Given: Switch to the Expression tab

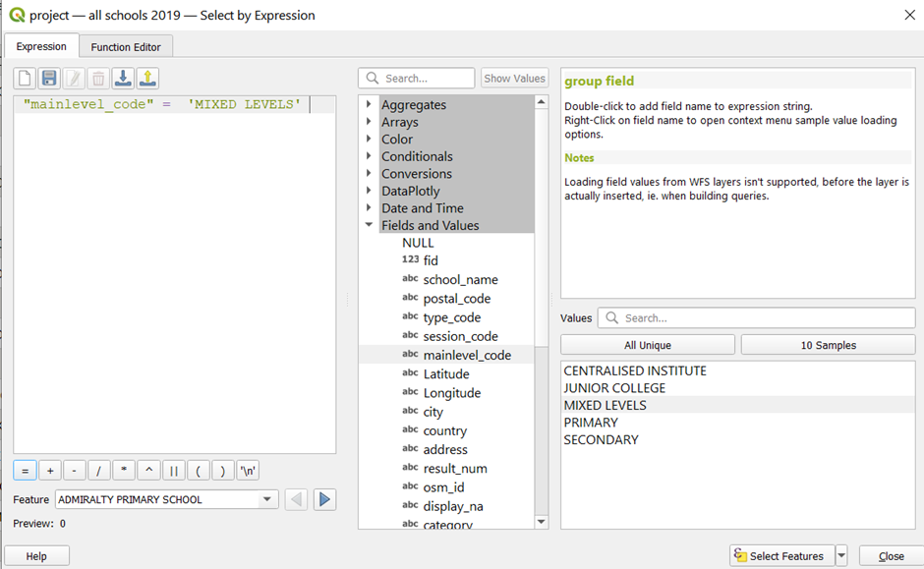Looking at the screenshot, I should tap(41, 46).
